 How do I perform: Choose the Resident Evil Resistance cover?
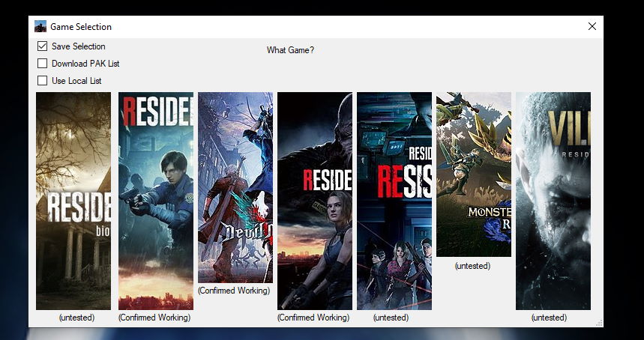tap(394, 201)
